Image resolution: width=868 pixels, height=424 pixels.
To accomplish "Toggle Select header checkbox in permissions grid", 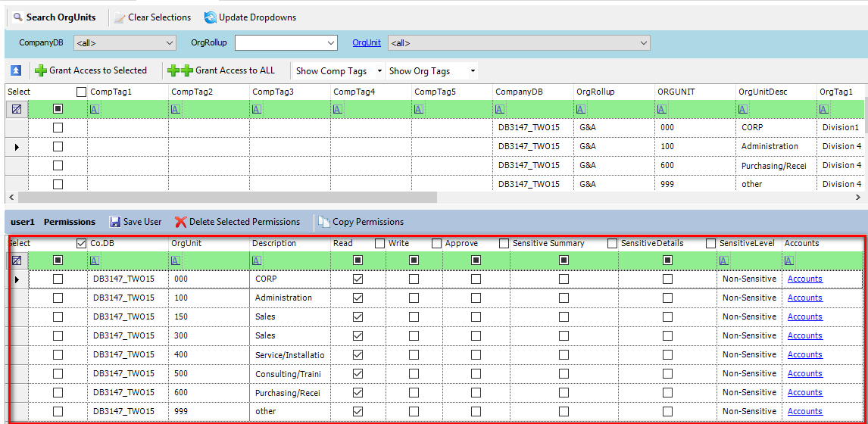I will click(x=81, y=243).
